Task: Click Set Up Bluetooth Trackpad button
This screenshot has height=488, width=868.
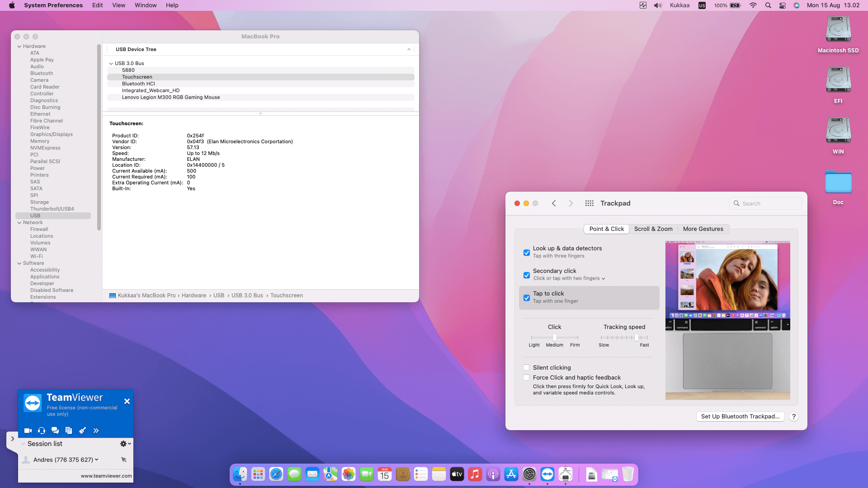Action: click(x=740, y=417)
